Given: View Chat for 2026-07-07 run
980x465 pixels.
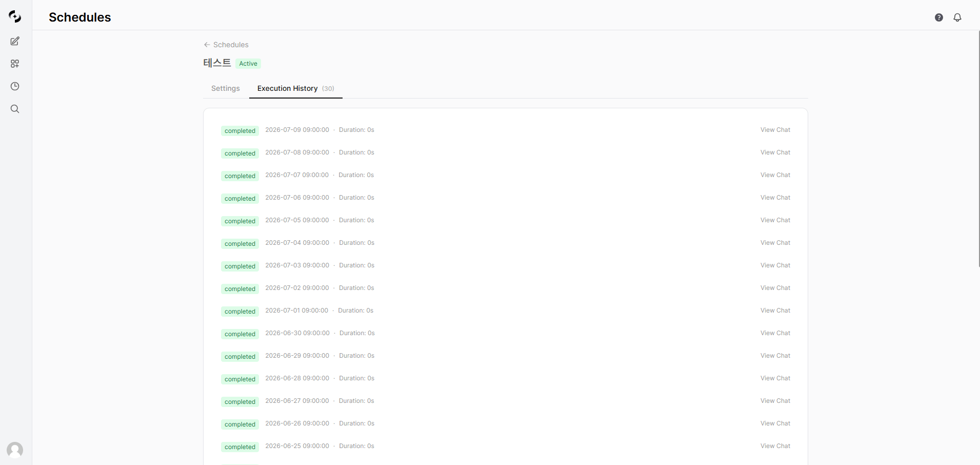Looking at the screenshot, I should [x=775, y=175].
